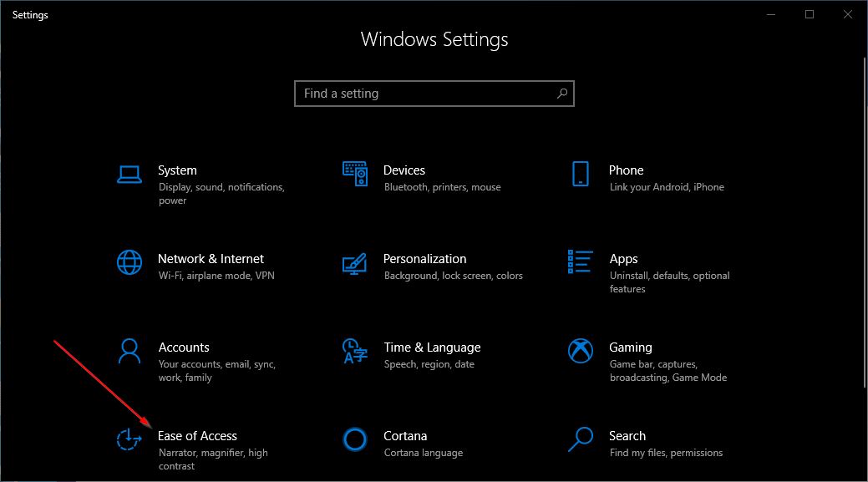This screenshot has width=868, height=482.
Task: Go to Personalization title
Action: (424, 259)
